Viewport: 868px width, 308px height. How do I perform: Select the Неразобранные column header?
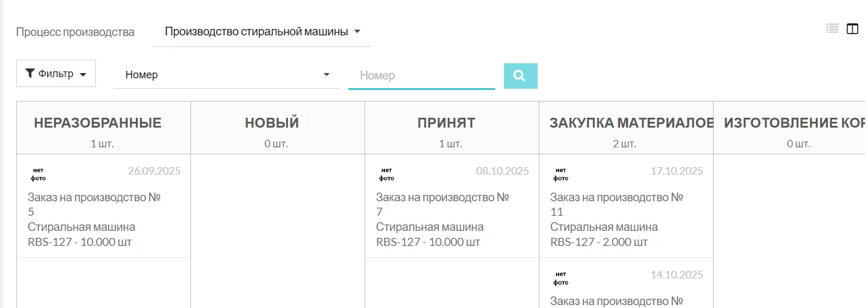coord(98,123)
